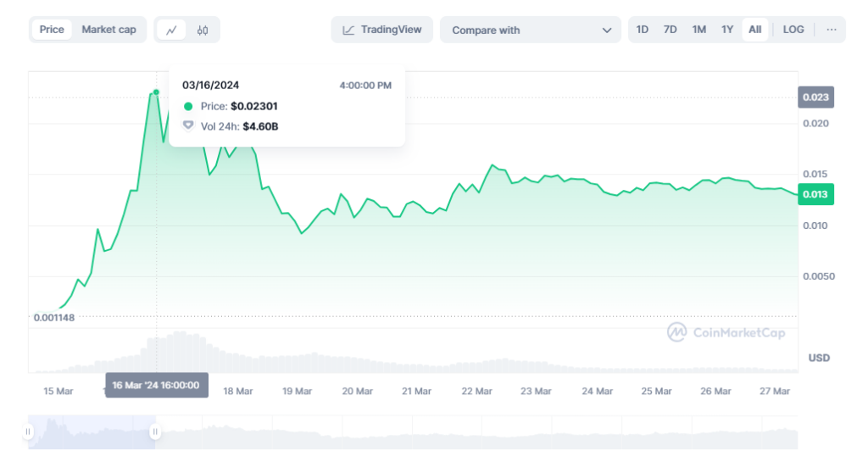Click the tooltip time 4:00:00 PM
Viewport: 868px width, 473px height.
pyautogui.click(x=365, y=86)
